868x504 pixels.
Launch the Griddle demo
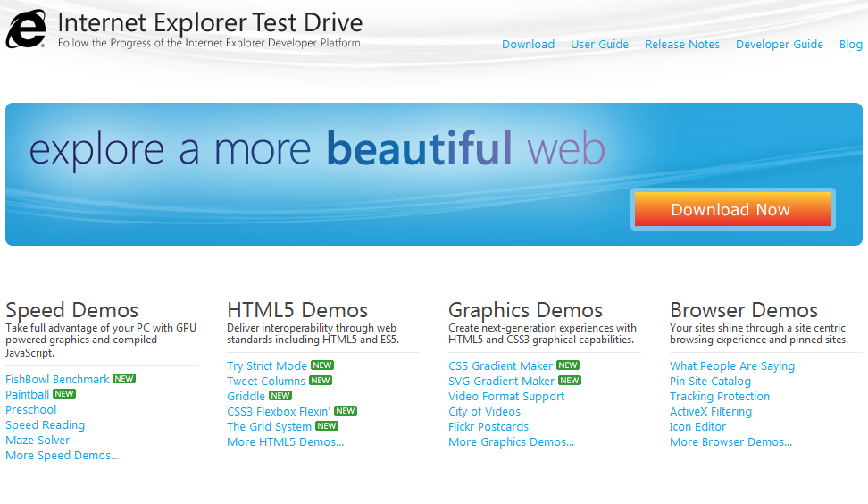(x=246, y=397)
